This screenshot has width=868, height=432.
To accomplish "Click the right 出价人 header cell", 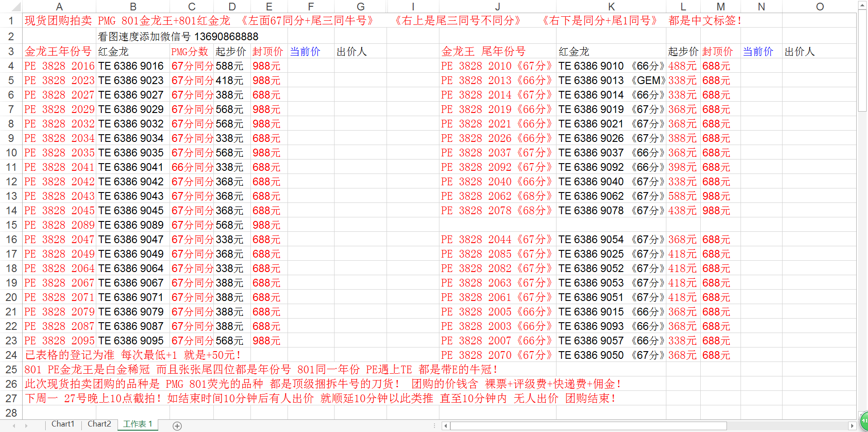I will (x=820, y=52).
